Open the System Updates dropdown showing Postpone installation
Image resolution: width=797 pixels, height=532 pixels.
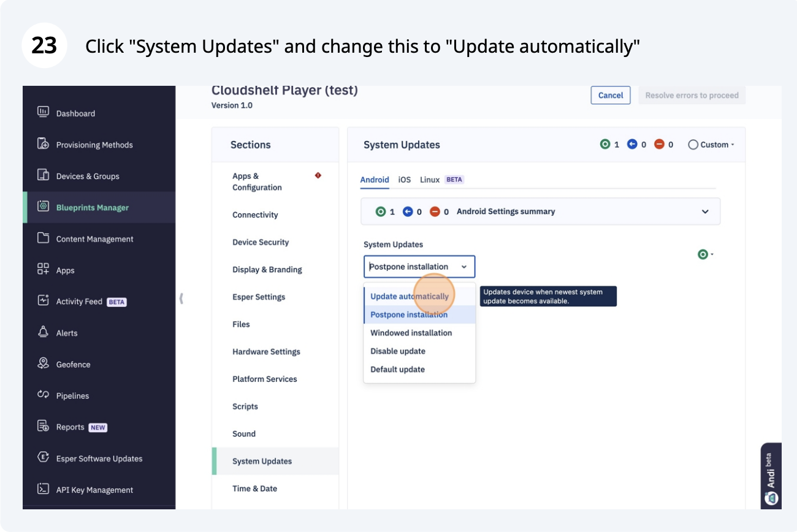(419, 267)
